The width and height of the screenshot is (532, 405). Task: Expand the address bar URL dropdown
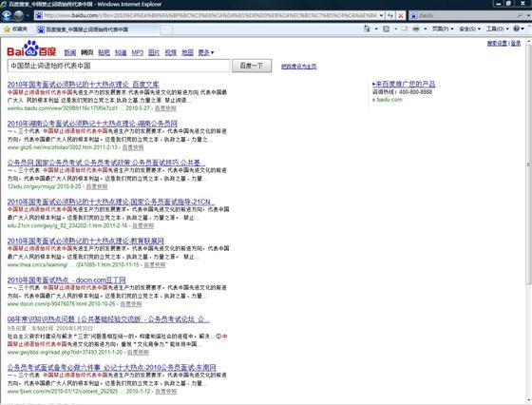click(x=381, y=15)
